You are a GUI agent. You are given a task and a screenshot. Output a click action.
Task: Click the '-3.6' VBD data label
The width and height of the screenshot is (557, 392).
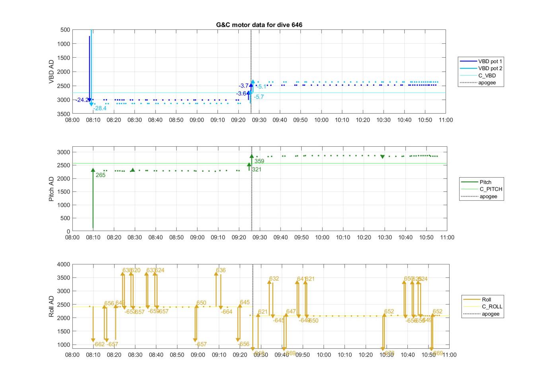(x=241, y=94)
